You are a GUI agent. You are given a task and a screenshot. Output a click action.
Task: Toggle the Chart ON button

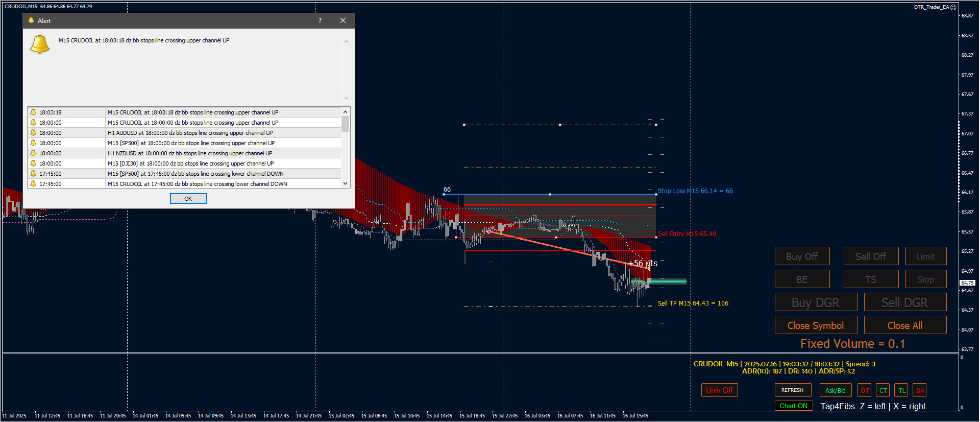coord(794,406)
